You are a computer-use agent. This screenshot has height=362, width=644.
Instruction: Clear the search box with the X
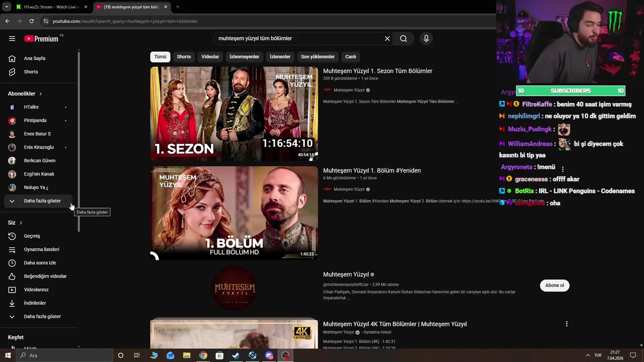[387, 39]
